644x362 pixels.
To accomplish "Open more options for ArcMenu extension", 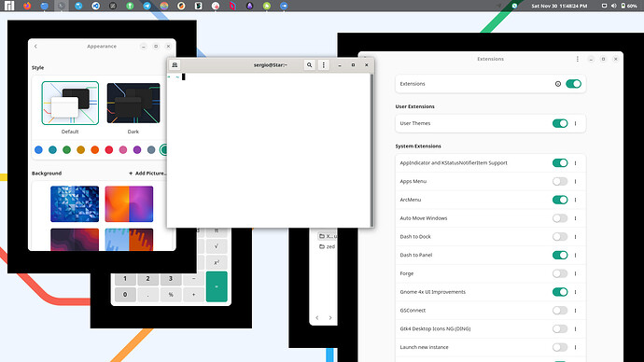I will (576, 200).
